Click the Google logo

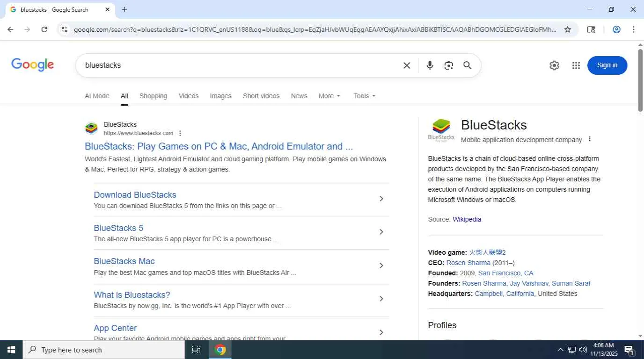[33, 65]
